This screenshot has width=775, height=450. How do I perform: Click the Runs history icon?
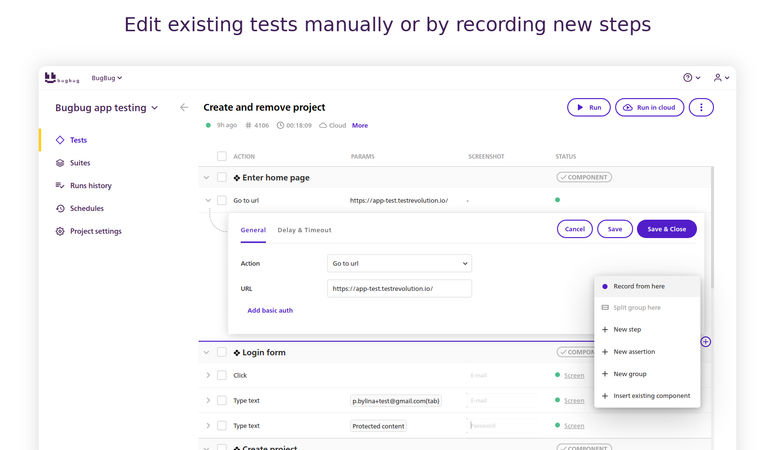tap(60, 185)
